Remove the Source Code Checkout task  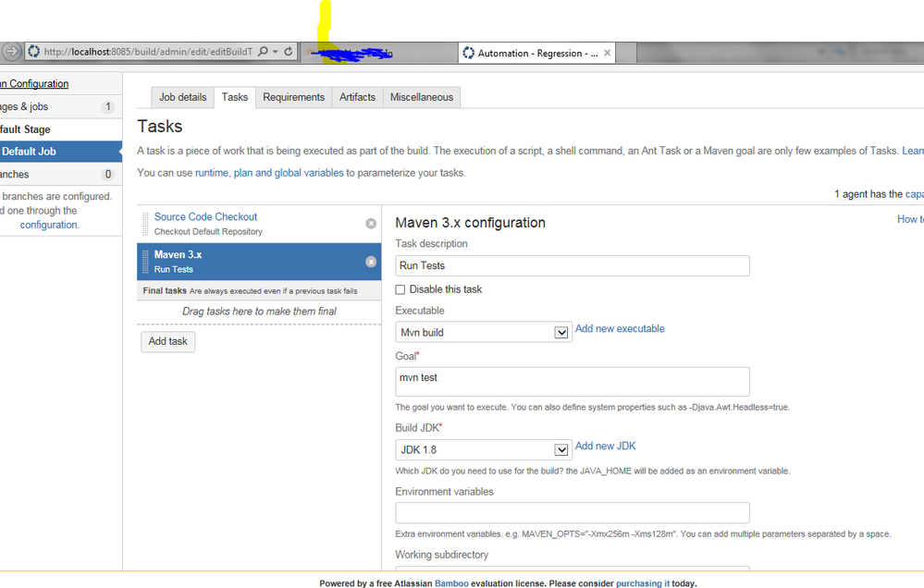tap(371, 224)
